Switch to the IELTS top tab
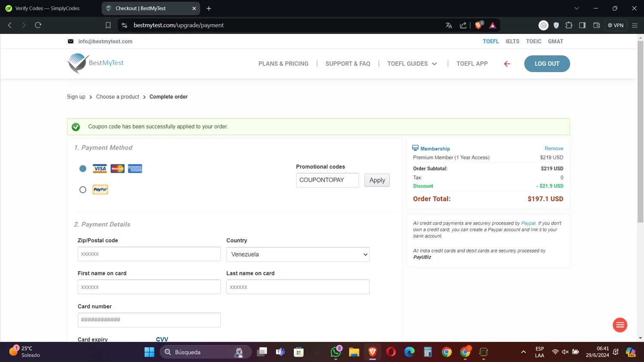This screenshot has height=362, width=644. point(512,41)
